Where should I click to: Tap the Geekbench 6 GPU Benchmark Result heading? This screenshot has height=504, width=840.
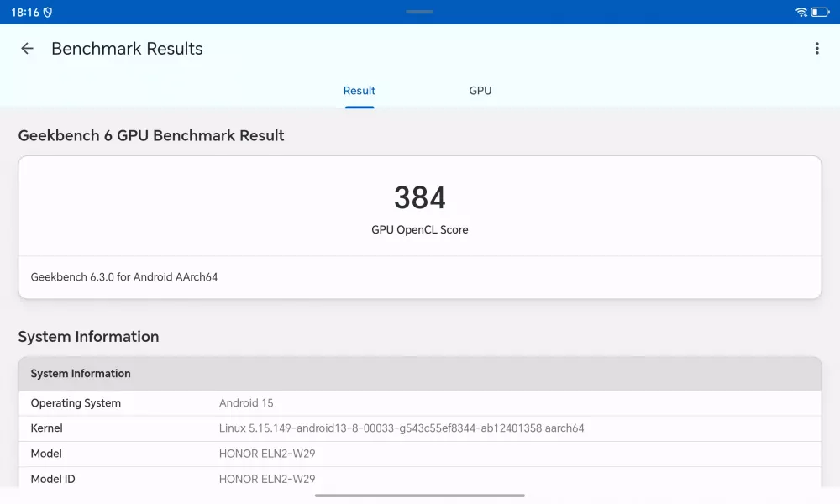click(151, 135)
